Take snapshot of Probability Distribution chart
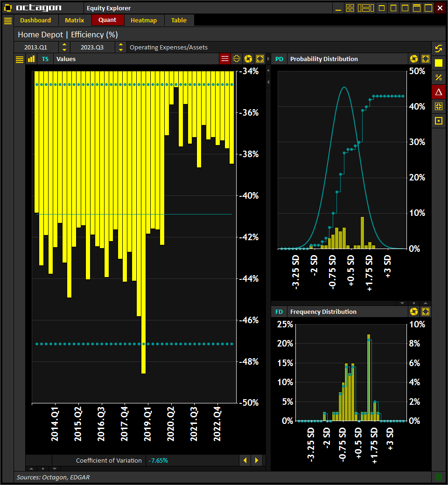The height and width of the screenshot is (485, 448). click(x=414, y=59)
